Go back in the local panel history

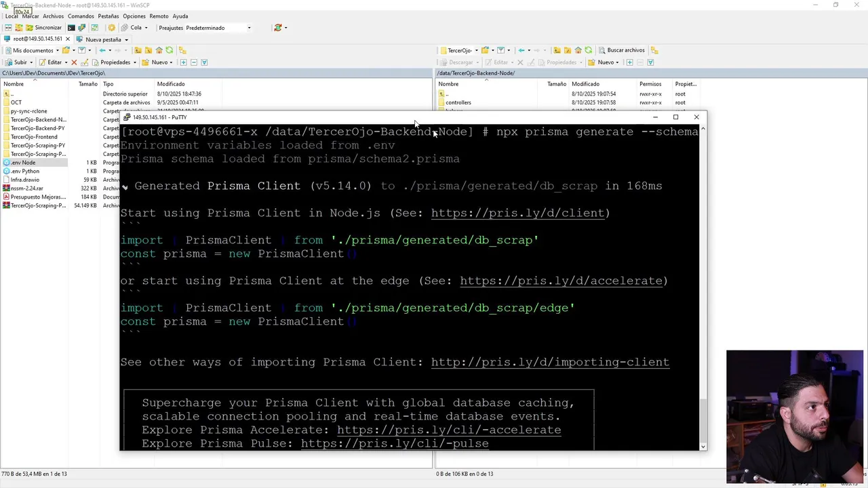102,50
